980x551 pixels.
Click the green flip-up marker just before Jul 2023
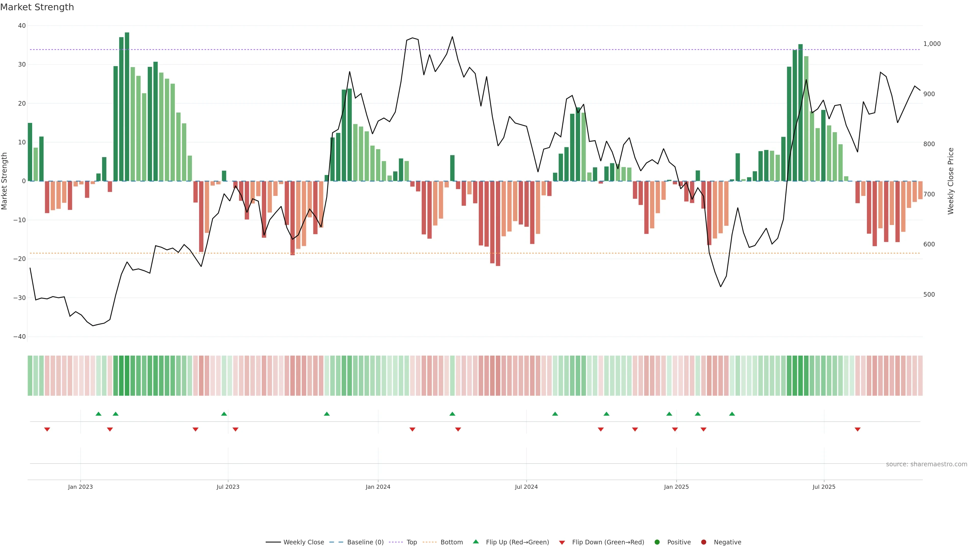(x=224, y=414)
